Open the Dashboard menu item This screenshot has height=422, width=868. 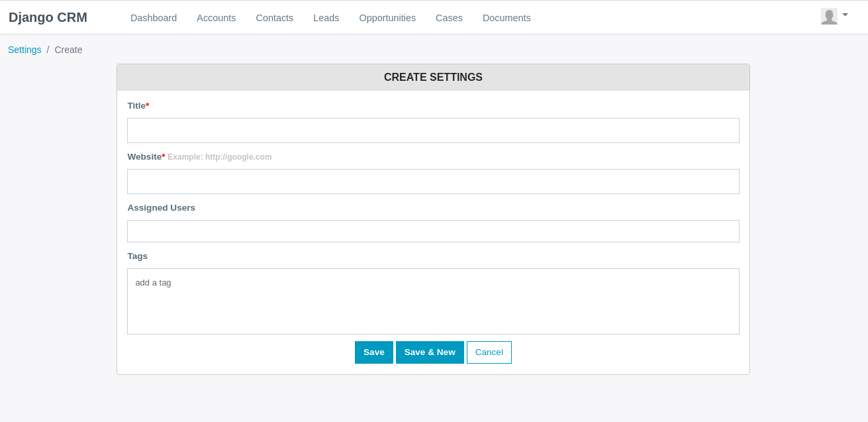click(x=154, y=18)
